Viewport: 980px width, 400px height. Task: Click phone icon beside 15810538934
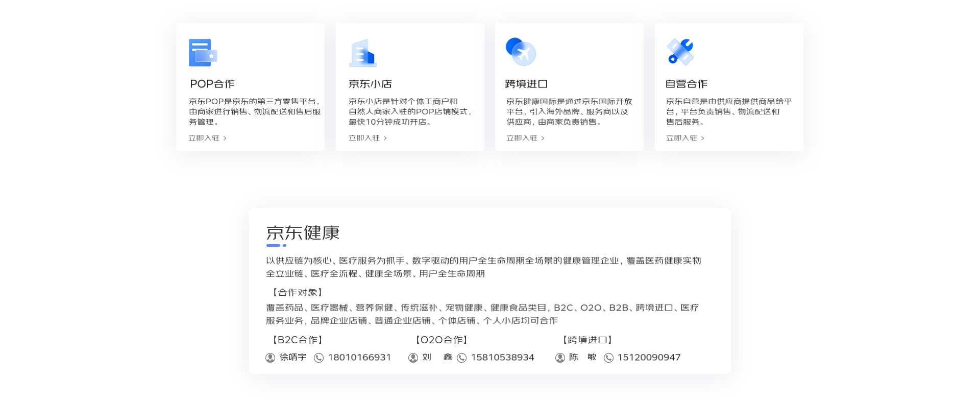[462, 358]
